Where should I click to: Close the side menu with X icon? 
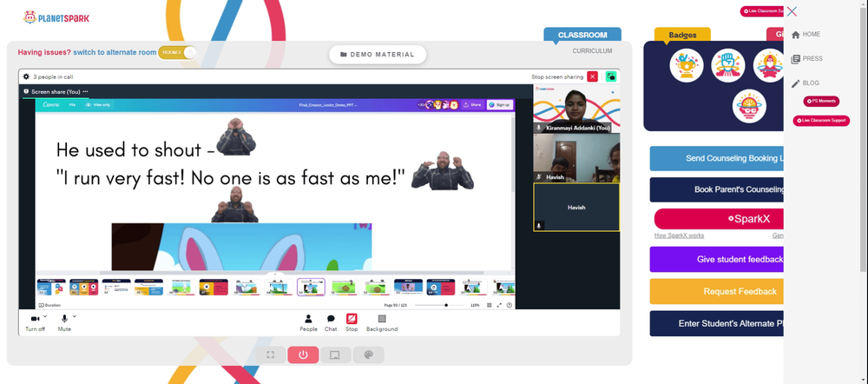pos(792,11)
